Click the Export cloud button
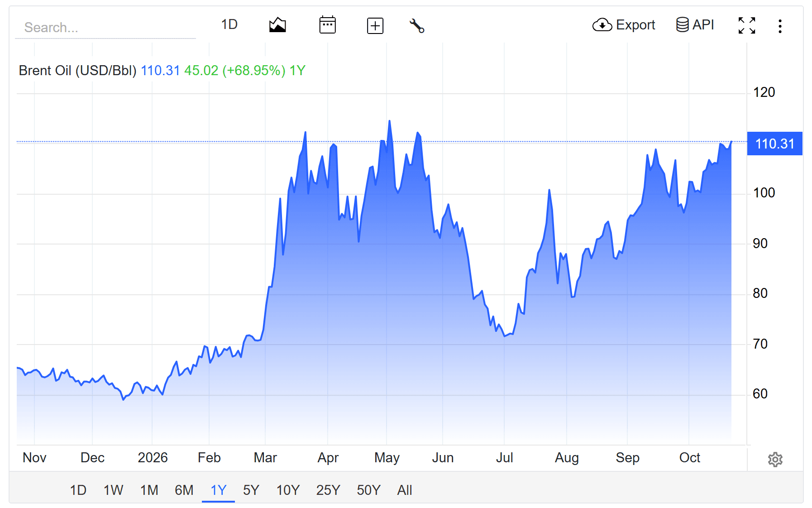Image resolution: width=812 pixels, height=508 pixels. click(x=624, y=25)
